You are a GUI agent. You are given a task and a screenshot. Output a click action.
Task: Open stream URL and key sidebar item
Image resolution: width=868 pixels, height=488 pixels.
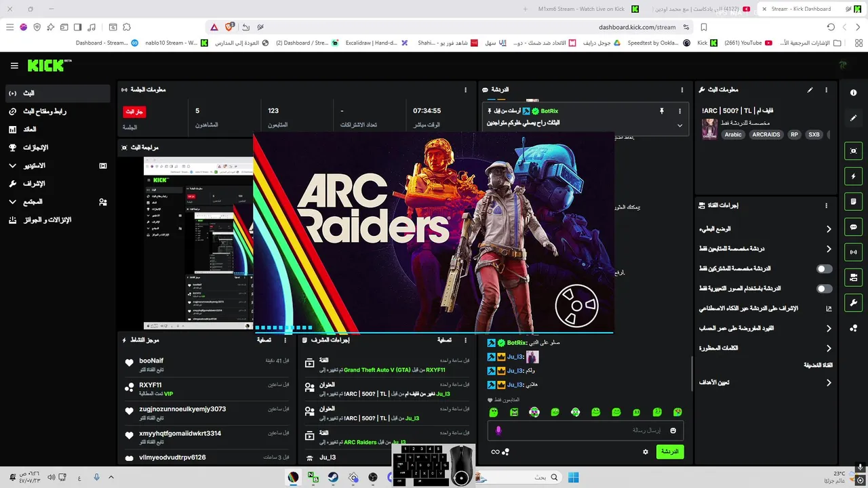[x=58, y=111]
